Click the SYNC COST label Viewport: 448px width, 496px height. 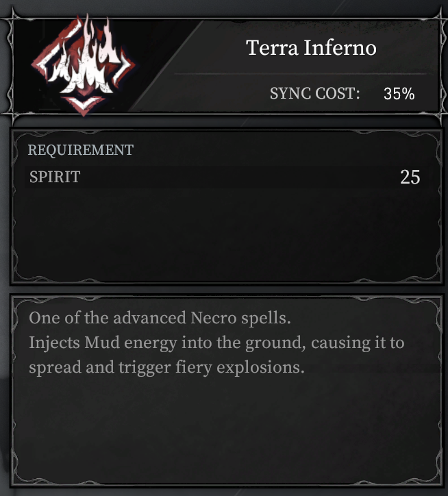click(315, 93)
